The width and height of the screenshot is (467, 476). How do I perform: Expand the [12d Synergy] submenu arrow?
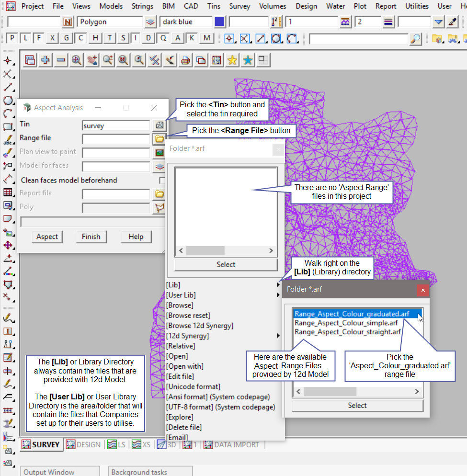[278, 335]
